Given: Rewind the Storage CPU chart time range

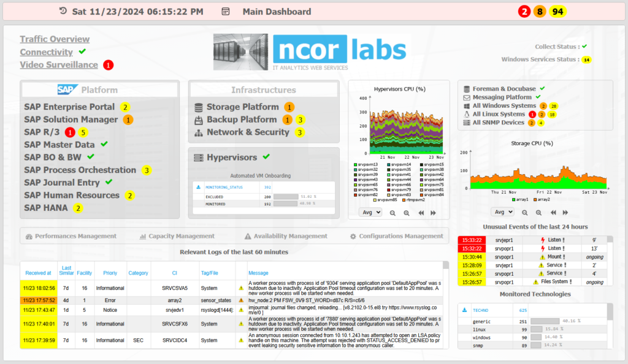Looking at the screenshot, I should click(x=553, y=213).
